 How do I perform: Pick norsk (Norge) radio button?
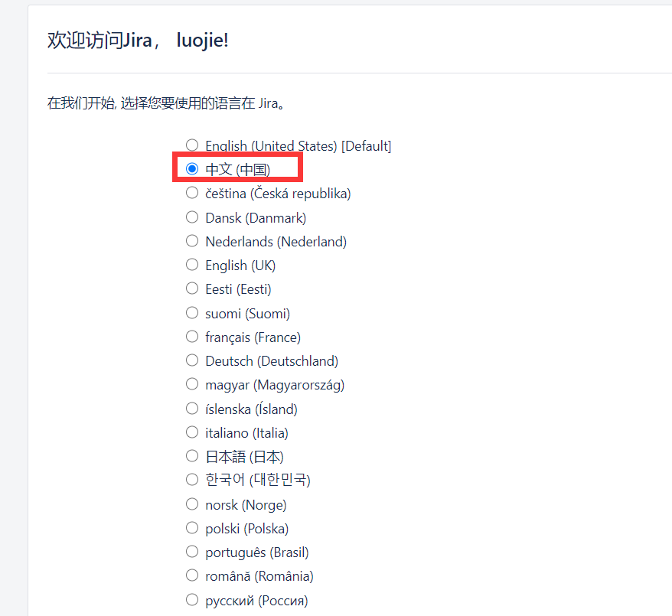pos(192,504)
